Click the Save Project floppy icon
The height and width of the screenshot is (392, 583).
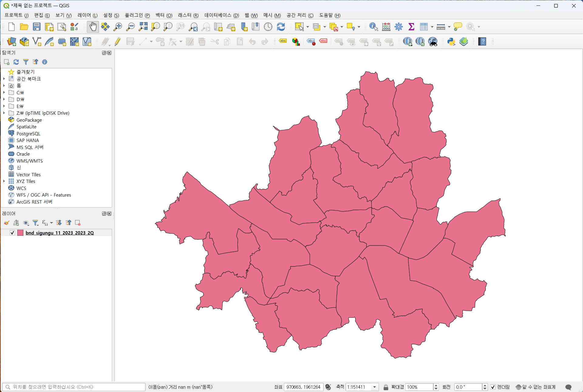37,27
